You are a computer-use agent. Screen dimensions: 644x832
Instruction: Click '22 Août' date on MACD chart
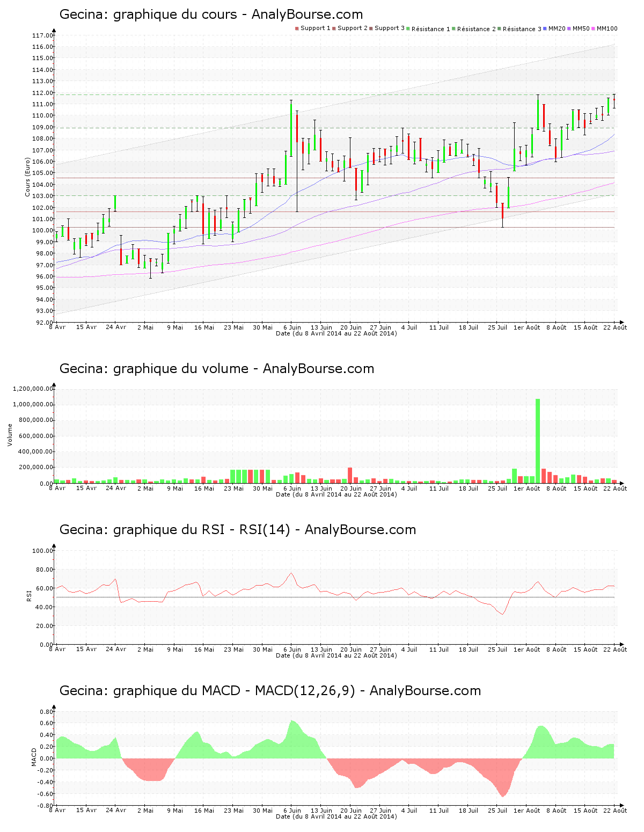[615, 811]
